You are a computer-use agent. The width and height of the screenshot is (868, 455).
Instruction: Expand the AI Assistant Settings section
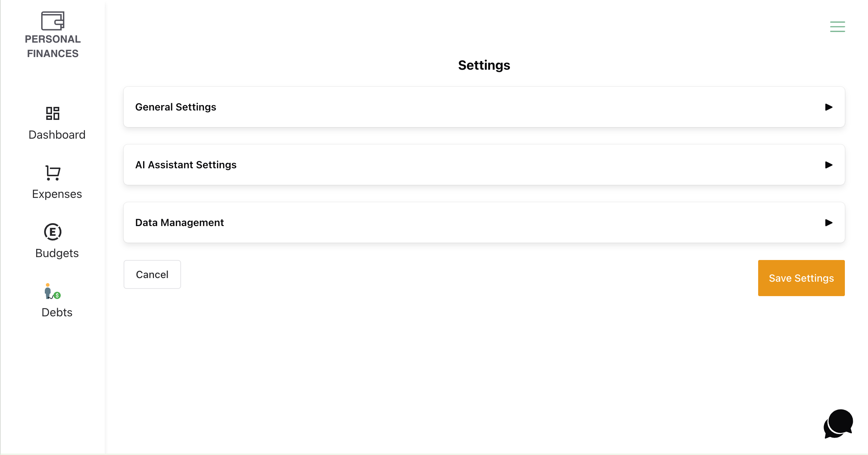484,165
